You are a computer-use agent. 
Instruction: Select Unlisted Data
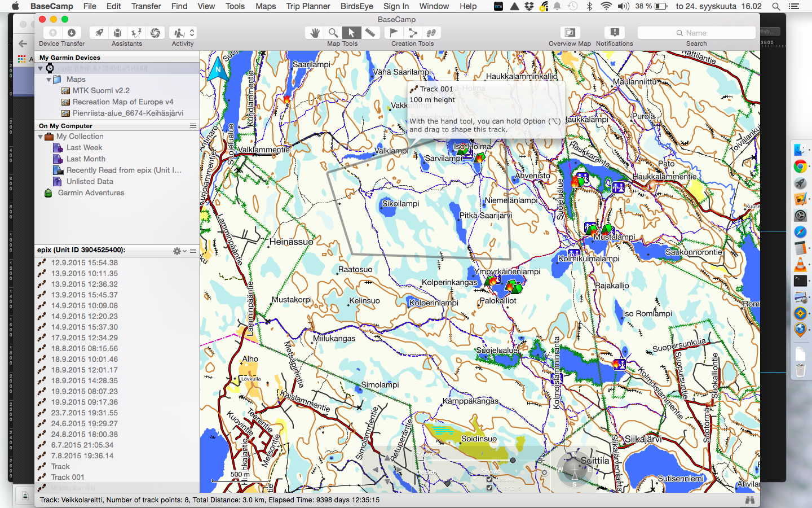[x=90, y=181]
